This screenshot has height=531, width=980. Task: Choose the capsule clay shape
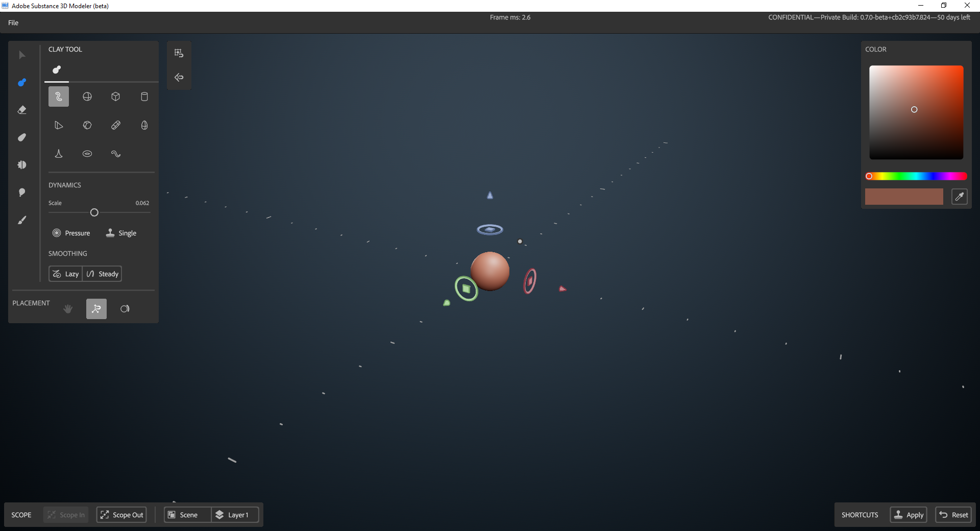click(116, 125)
